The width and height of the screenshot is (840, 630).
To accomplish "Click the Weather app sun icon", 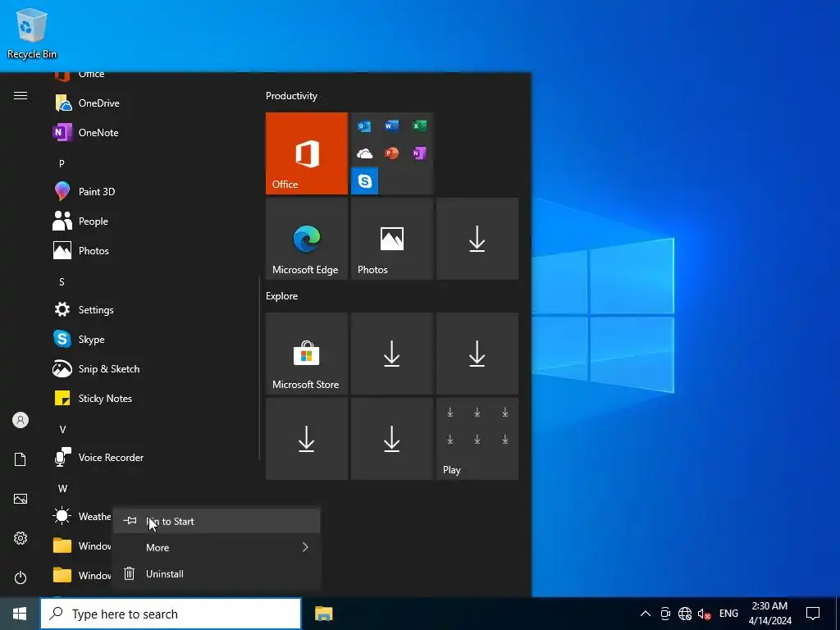I will 62,516.
